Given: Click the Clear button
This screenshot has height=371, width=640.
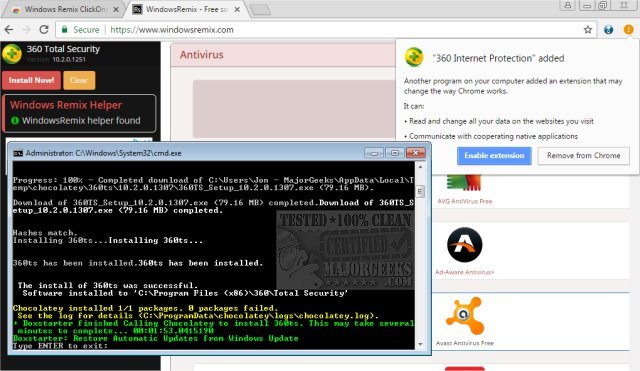Looking at the screenshot, I should tap(79, 80).
